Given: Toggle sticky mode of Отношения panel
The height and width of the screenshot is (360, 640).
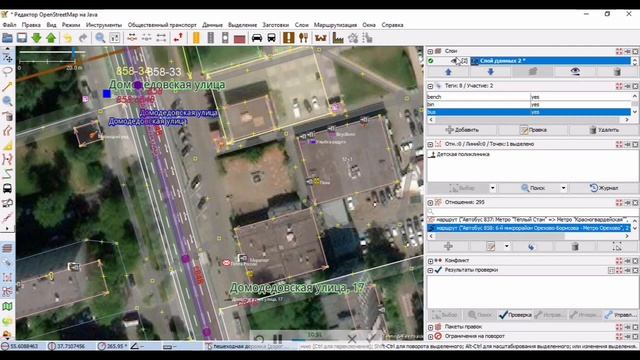Looking at the screenshot, I should click(627, 203).
